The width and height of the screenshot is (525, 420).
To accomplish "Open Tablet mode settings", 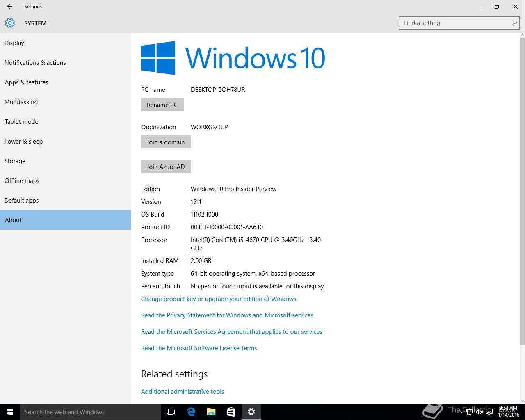I will (66, 122).
